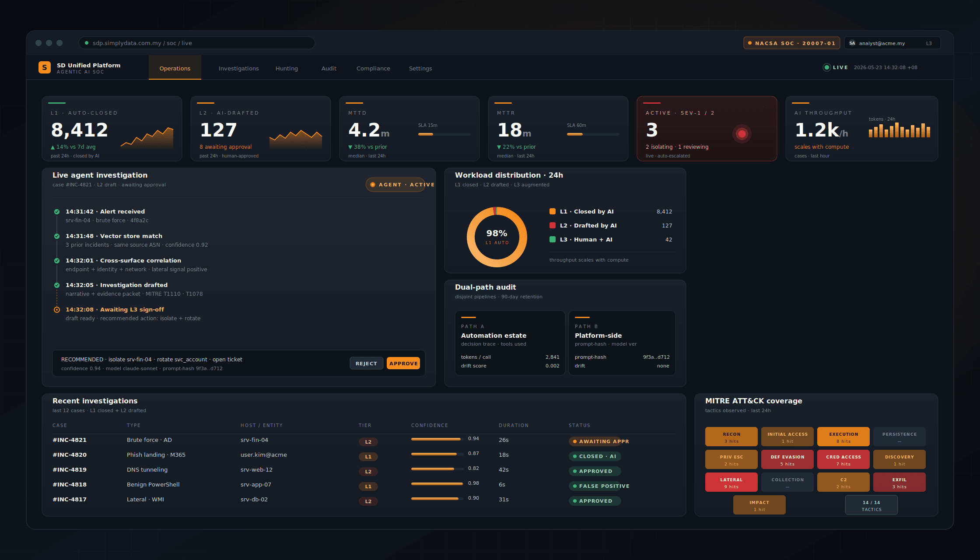Screen dimensions: 980x560
Task: Click the SA analyst avatar icon
Action: pos(852,43)
